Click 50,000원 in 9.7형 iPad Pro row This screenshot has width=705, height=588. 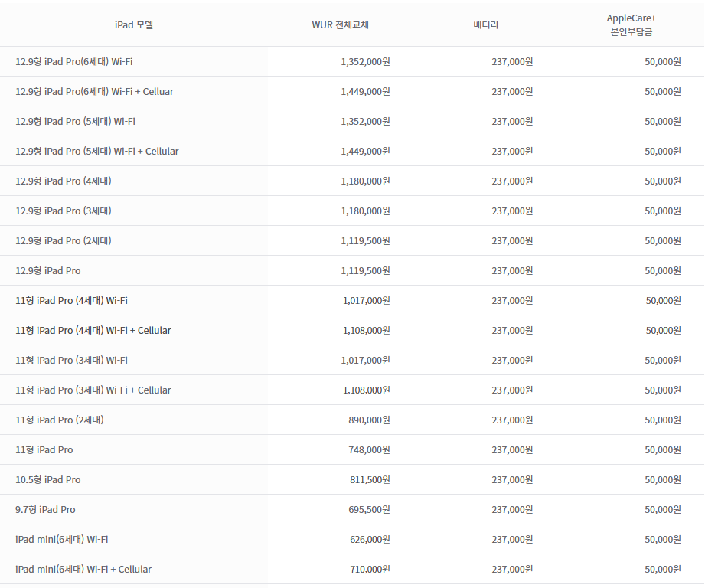coord(663,510)
